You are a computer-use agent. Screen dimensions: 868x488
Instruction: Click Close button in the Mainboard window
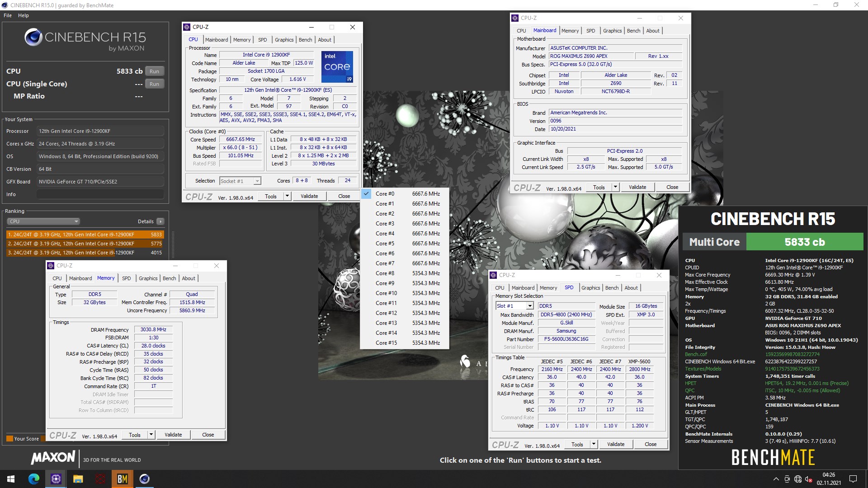point(672,187)
